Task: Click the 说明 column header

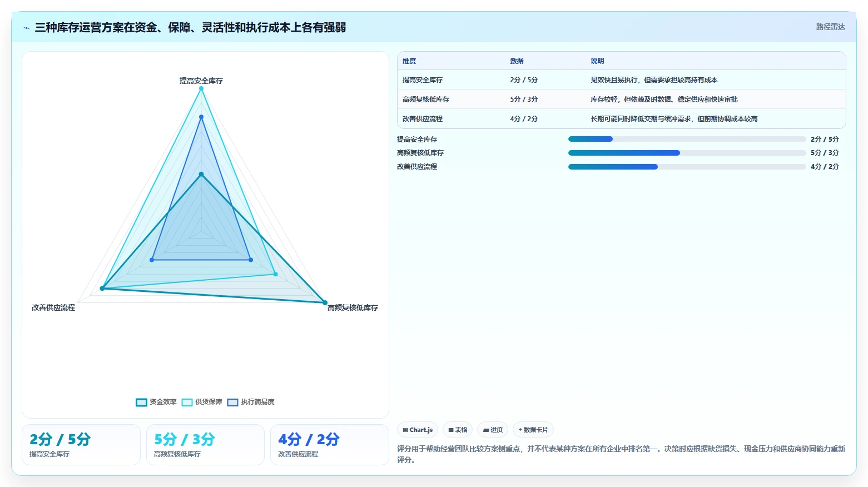Action: 597,61
